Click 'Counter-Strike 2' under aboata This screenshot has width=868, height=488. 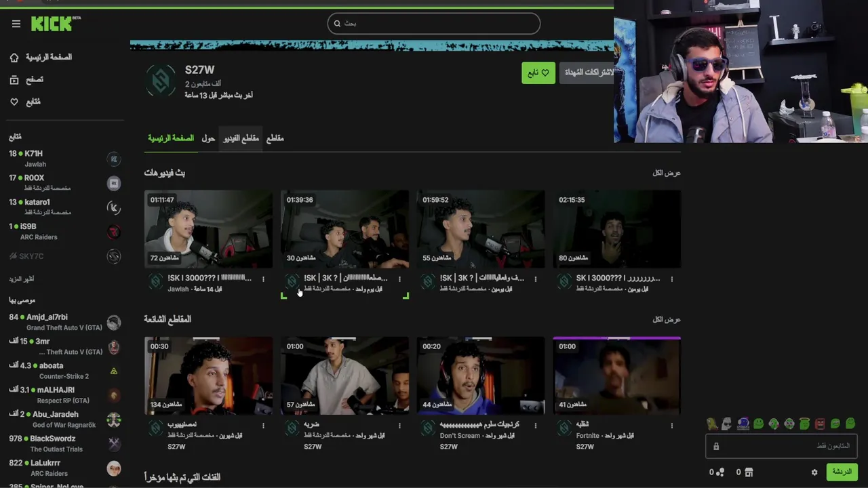point(64,377)
